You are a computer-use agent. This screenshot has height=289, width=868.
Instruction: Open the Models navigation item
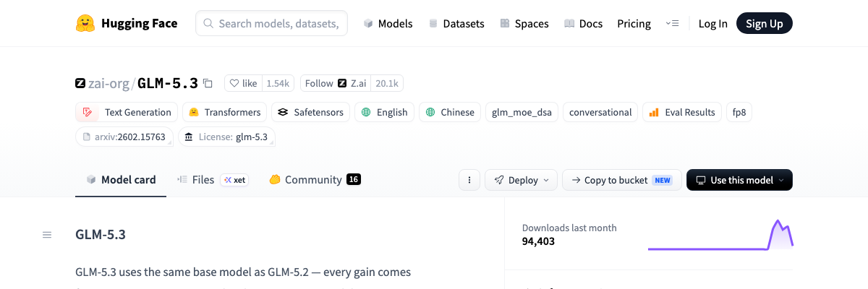388,23
